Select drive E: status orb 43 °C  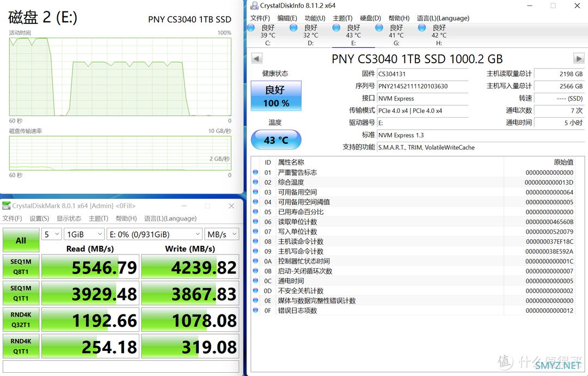coord(336,28)
